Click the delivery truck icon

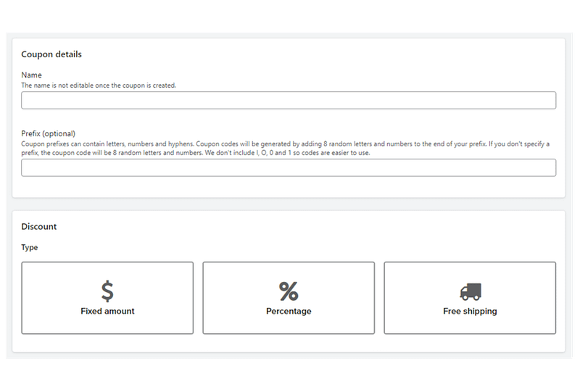[x=471, y=292]
